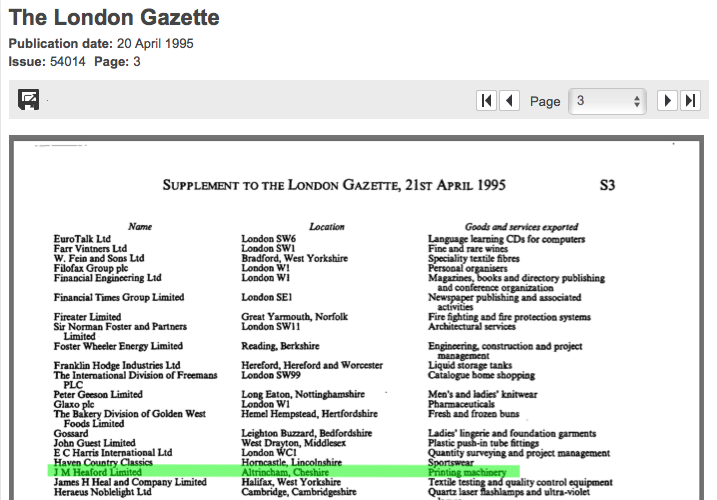
Task: Click Financial Times Group Limited entry
Action: tap(119, 297)
